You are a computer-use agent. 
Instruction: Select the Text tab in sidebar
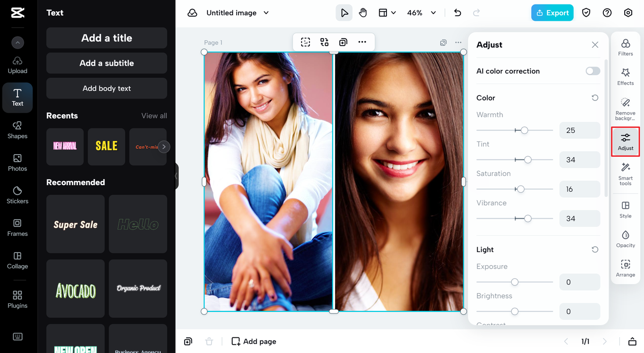click(x=18, y=97)
